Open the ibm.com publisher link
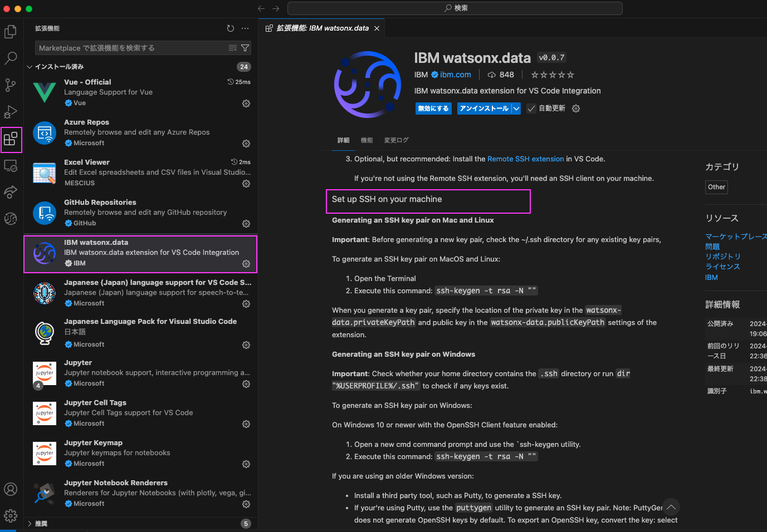The height and width of the screenshot is (532, 767). click(455, 75)
